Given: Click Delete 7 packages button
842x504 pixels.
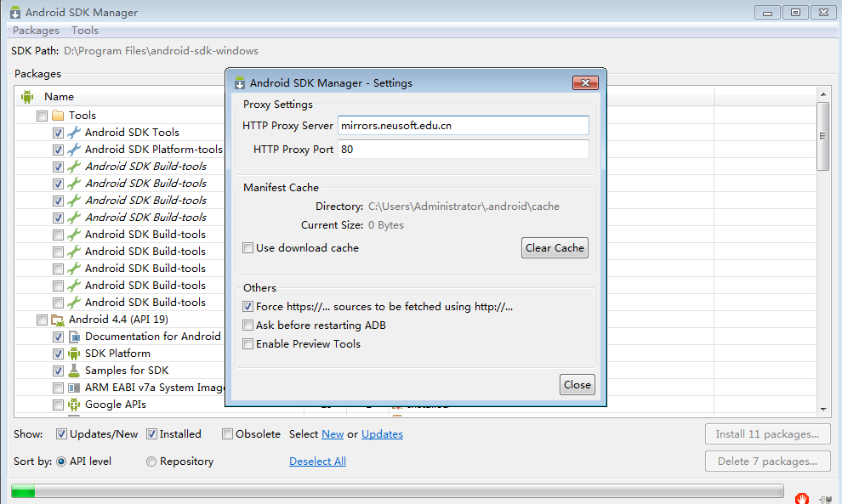Looking at the screenshot, I should (x=767, y=462).
